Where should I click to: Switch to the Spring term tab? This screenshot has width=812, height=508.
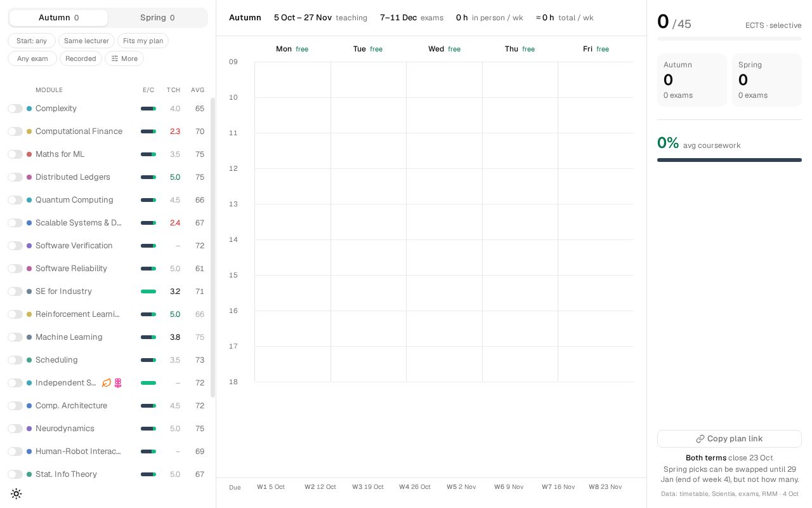(x=157, y=18)
